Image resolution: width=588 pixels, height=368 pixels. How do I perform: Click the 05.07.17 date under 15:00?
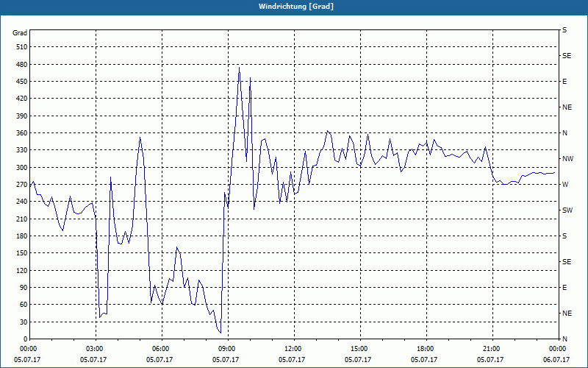coord(358,360)
